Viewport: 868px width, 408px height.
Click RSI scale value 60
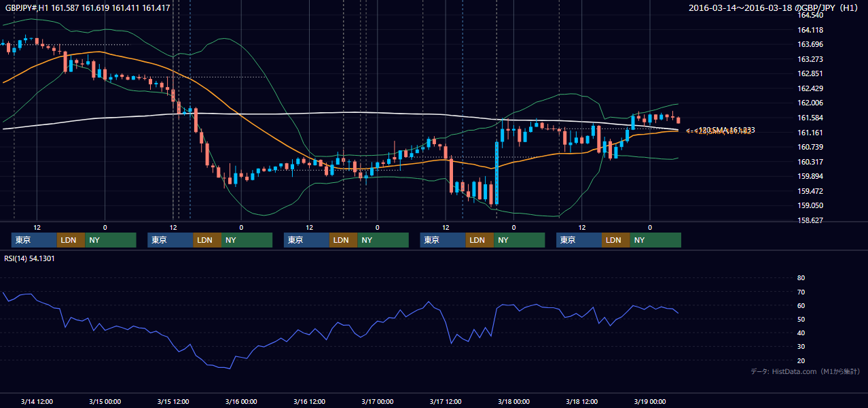(801, 305)
